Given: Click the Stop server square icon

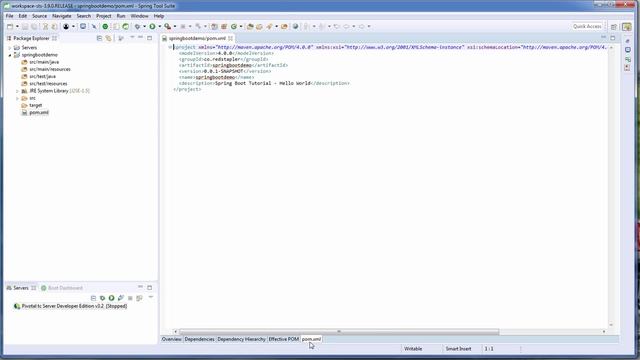Looking at the screenshot, I should pyautogui.click(x=130, y=298).
